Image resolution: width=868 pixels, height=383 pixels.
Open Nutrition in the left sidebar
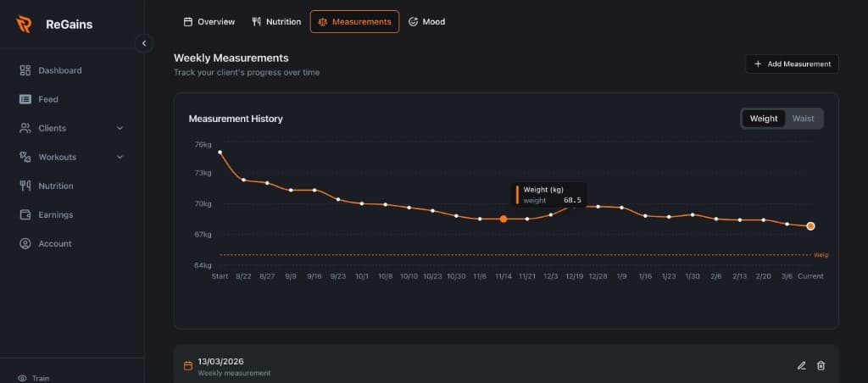pos(55,186)
